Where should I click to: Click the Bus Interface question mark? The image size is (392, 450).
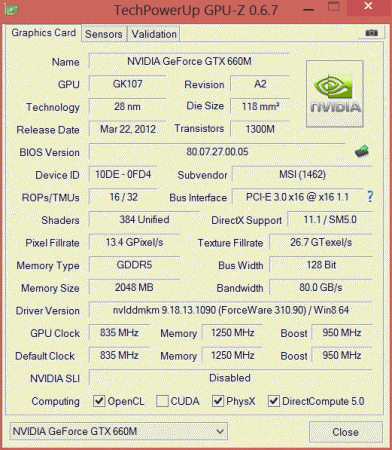coord(370,197)
